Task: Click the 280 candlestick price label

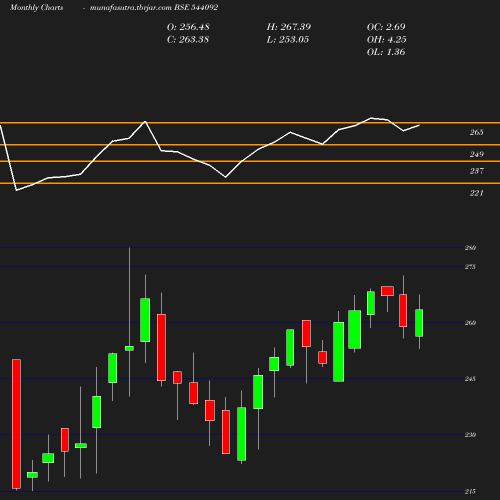Action: [x=470, y=248]
